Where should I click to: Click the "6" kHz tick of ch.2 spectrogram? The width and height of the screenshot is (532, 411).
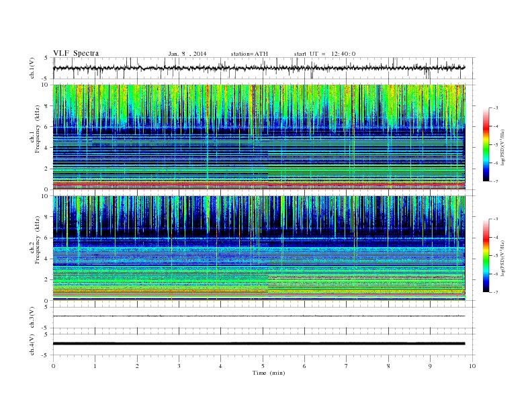tap(46, 238)
